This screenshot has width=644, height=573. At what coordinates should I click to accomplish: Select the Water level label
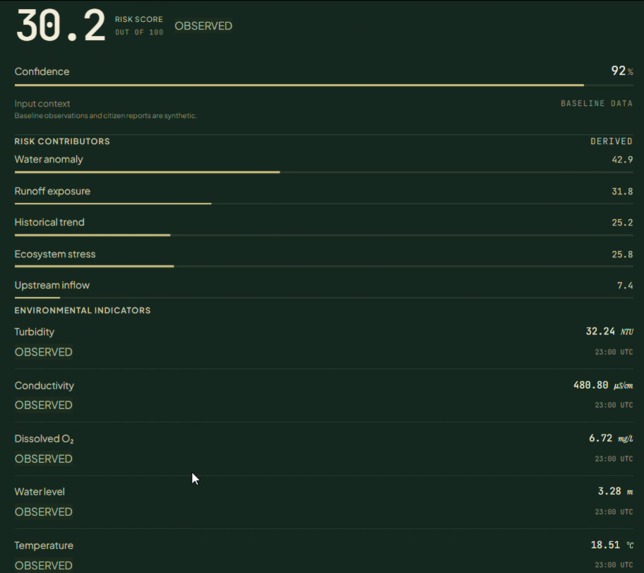(39, 492)
